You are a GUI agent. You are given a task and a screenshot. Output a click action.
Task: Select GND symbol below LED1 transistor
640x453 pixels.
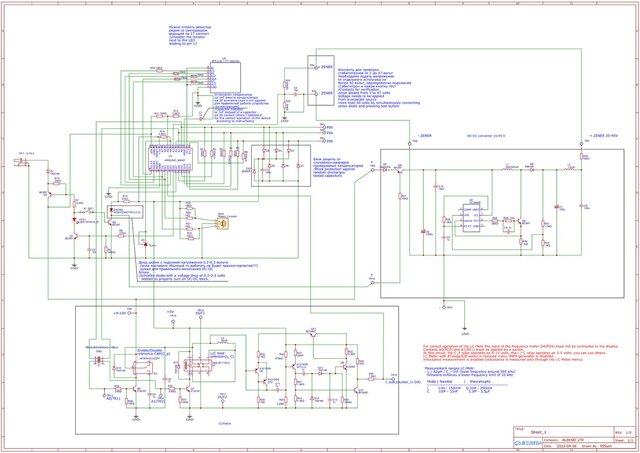tap(74, 264)
